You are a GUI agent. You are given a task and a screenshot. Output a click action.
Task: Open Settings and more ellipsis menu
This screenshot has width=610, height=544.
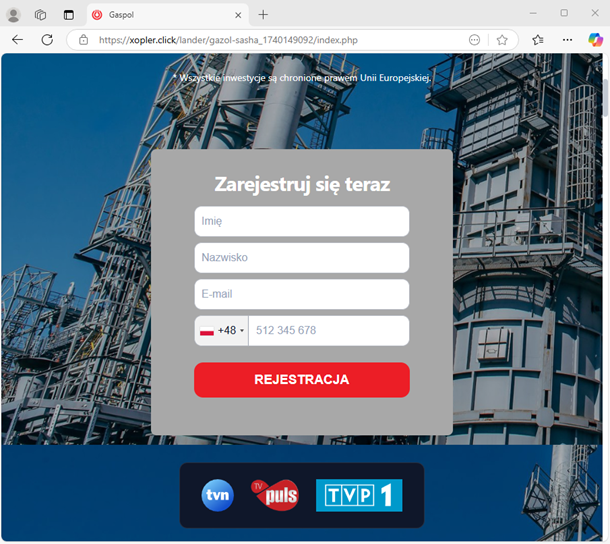pyautogui.click(x=567, y=40)
